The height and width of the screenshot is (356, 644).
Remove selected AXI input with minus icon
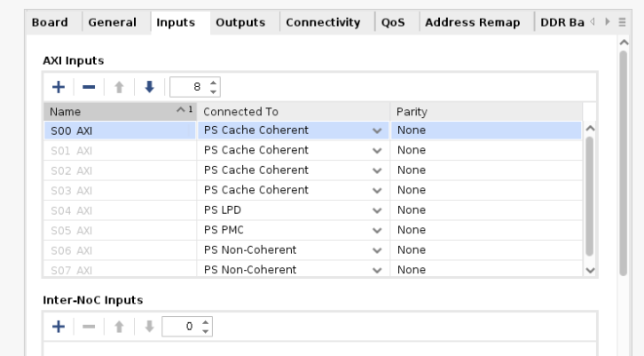pyautogui.click(x=89, y=87)
